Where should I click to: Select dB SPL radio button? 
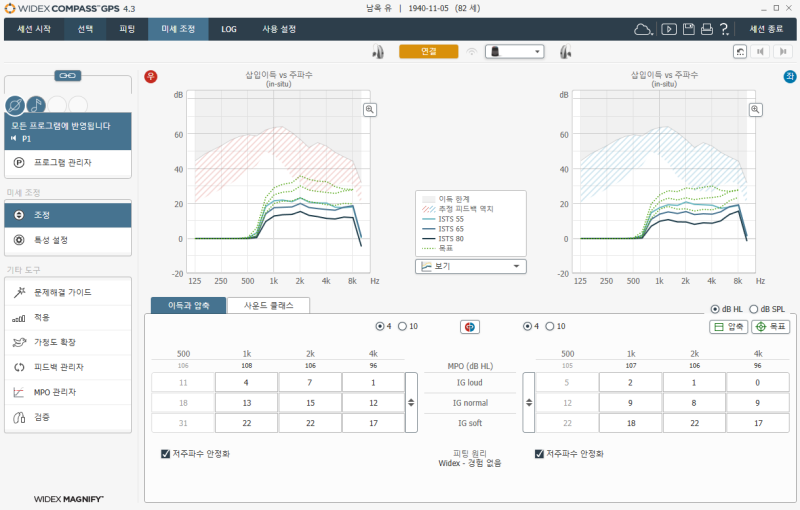coord(754,309)
